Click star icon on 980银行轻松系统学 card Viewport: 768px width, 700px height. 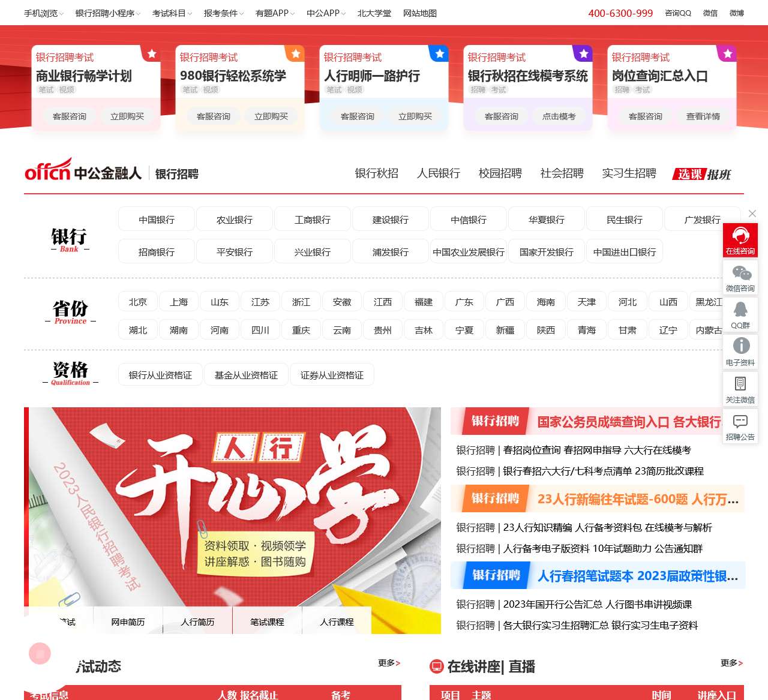click(x=296, y=54)
